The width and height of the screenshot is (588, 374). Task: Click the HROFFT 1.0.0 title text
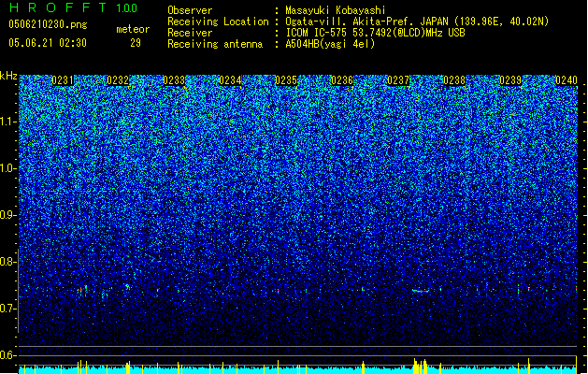73,7
